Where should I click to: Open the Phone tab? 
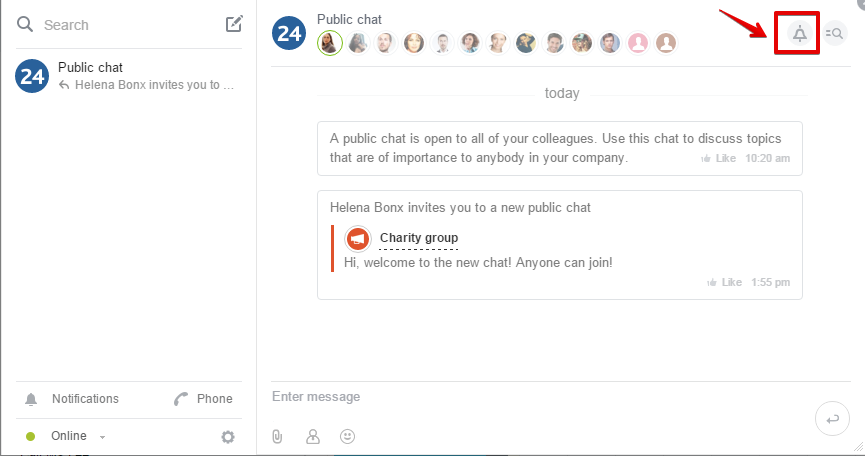(x=203, y=399)
